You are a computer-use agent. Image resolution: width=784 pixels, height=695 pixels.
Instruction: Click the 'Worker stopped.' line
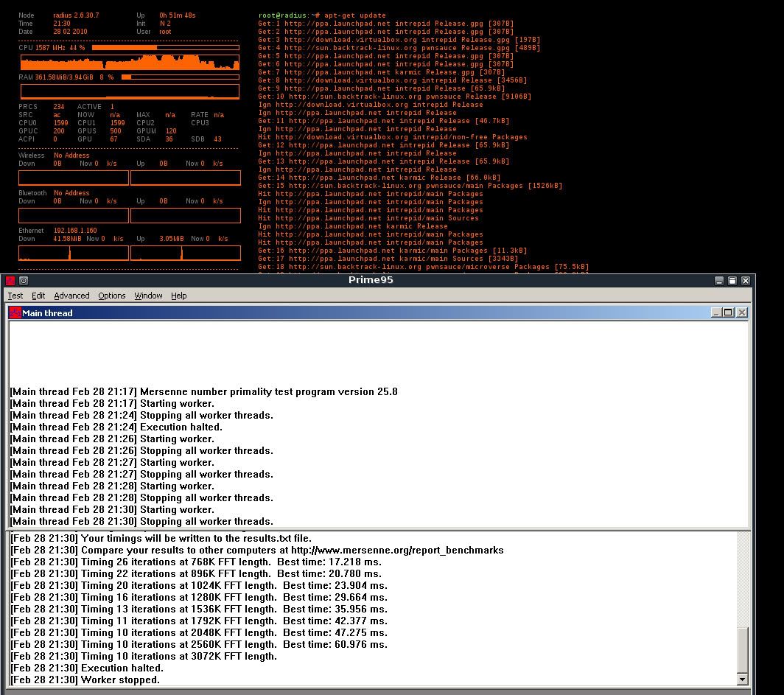pos(85,680)
